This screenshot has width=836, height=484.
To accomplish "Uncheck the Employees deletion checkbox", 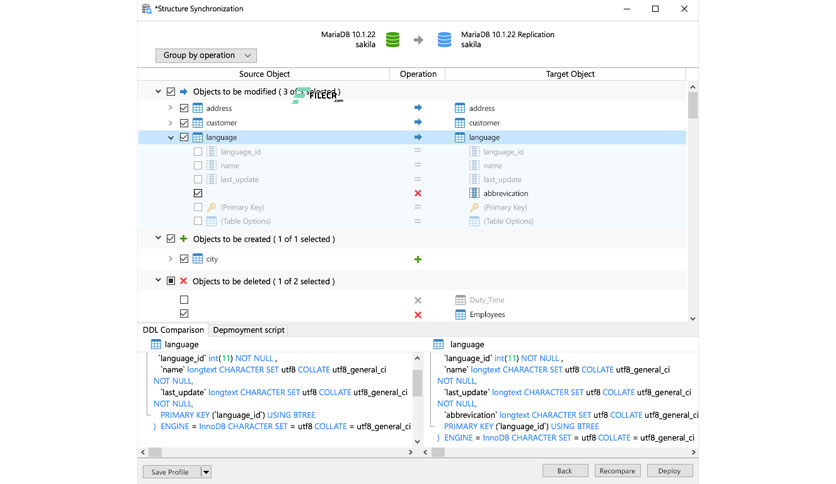I will click(184, 313).
